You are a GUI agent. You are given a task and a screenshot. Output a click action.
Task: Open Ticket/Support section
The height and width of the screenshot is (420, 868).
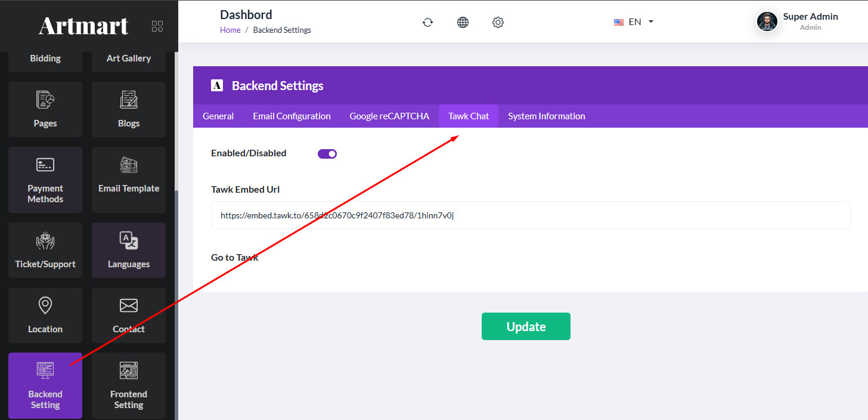tap(45, 250)
